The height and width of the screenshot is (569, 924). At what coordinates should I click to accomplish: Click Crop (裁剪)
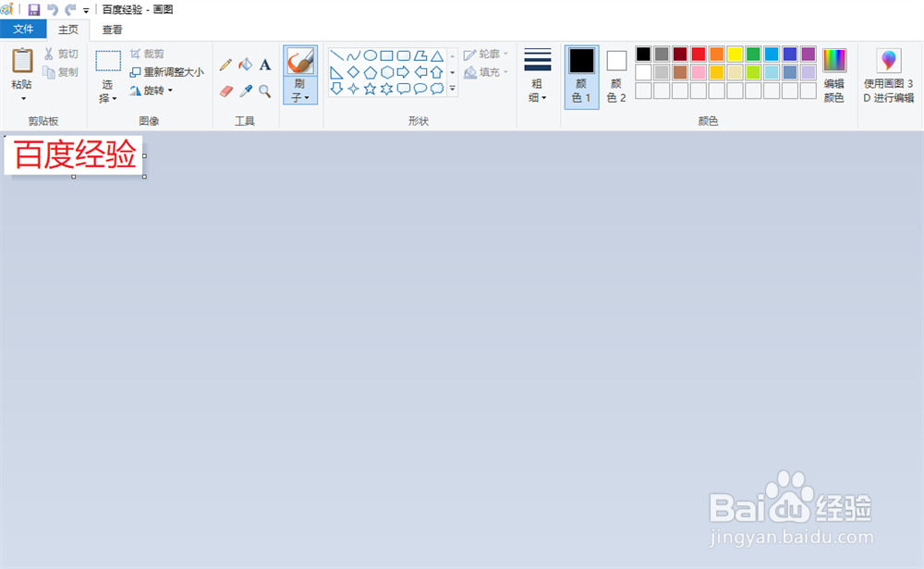pyautogui.click(x=147, y=54)
